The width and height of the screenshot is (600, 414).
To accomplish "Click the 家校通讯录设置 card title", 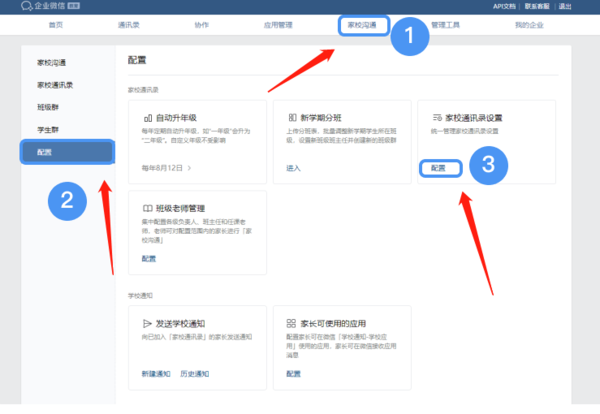I will [474, 118].
